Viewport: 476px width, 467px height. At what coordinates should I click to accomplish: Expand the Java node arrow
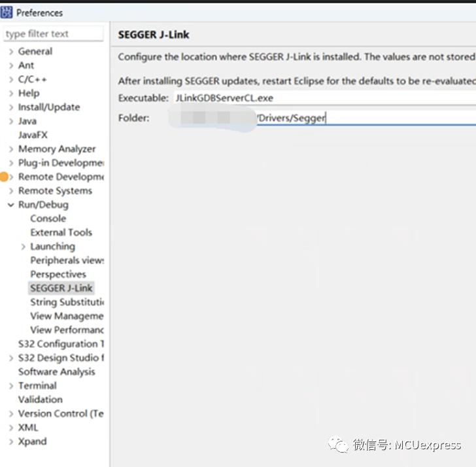(11, 121)
